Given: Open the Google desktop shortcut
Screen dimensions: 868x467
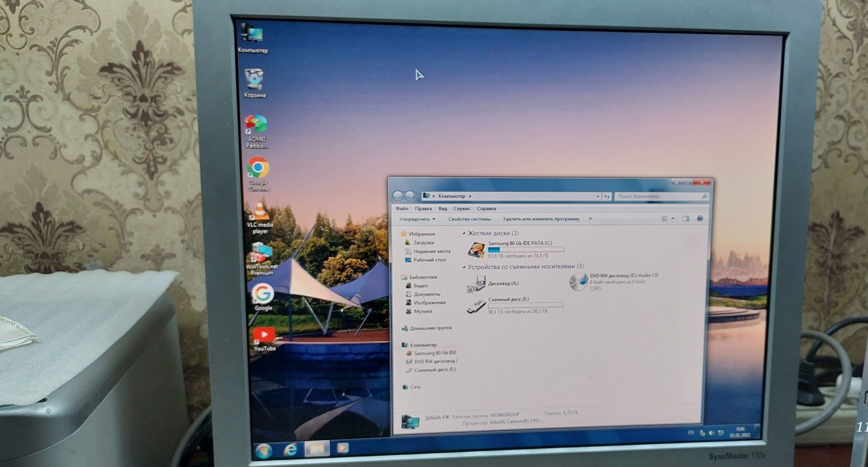Looking at the screenshot, I should [263, 297].
